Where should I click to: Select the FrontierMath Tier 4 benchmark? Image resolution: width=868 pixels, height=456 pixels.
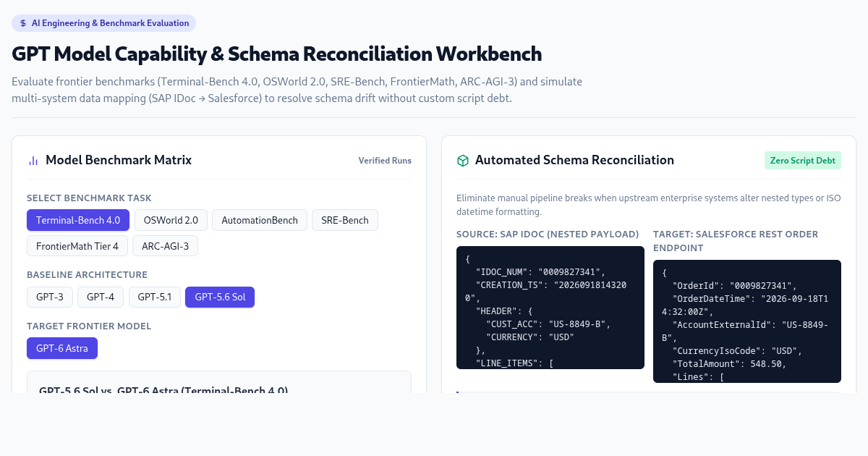pyautogui.click(x=77, y=246)
